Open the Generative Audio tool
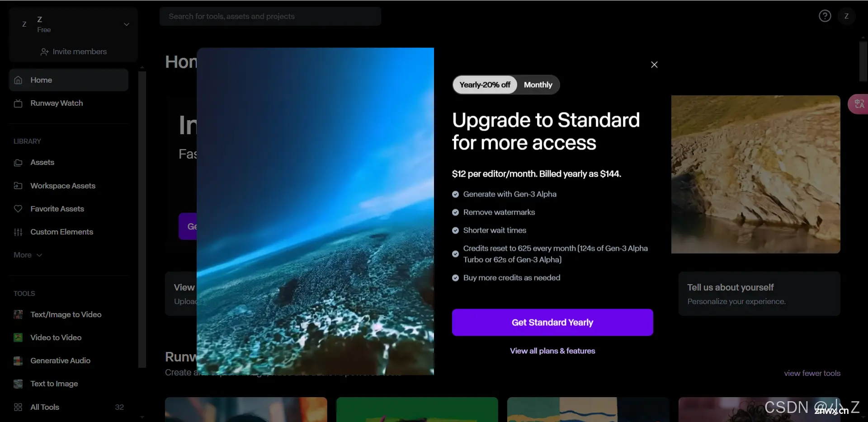The width and height of the screenshot is (868, 422). click(x=69, y=361)
